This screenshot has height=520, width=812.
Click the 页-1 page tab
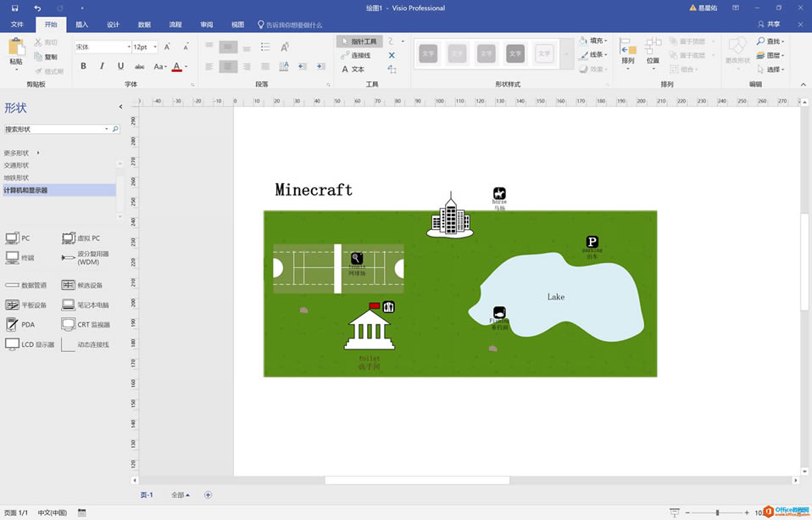(x=147, y=495)
